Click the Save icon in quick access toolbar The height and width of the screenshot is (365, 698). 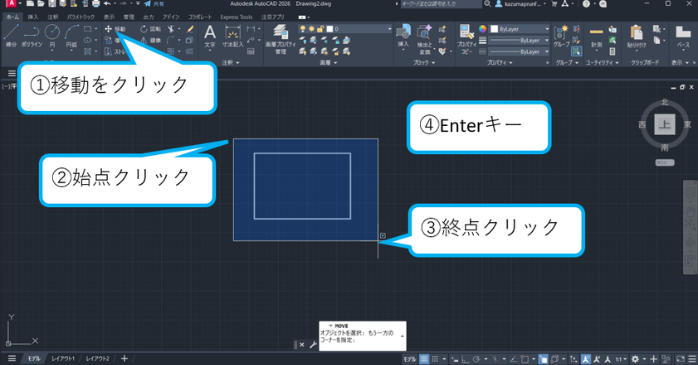(x=52, y=4)
